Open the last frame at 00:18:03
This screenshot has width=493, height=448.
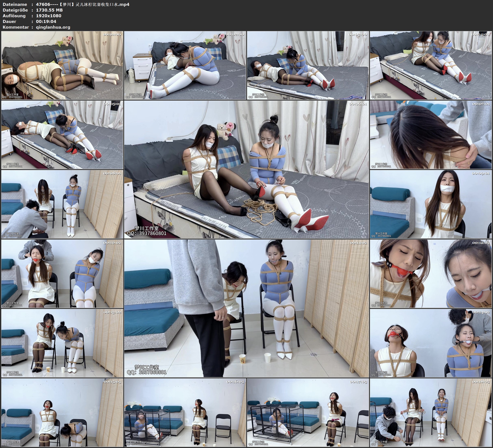(x=431, y=412)
